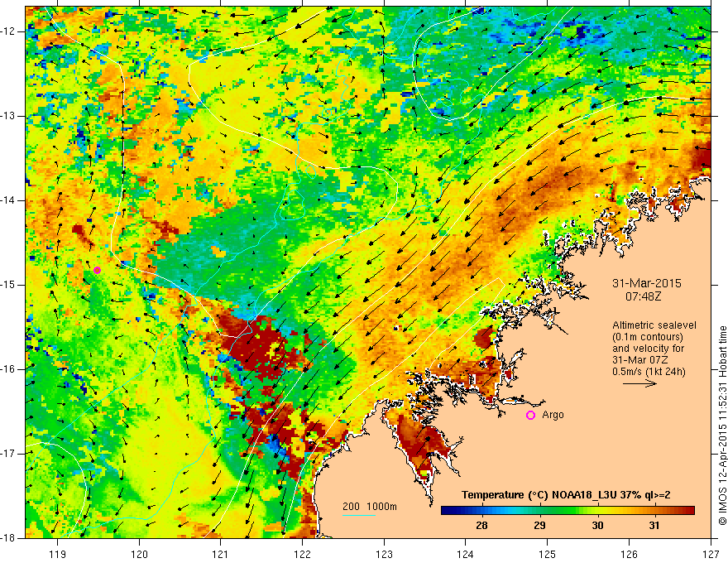Image resolution: width=728 pixels, height=563 pixels.
Task: Click the '0.5m/s (1kt 24h)' scale text
Action: [649, 372]
